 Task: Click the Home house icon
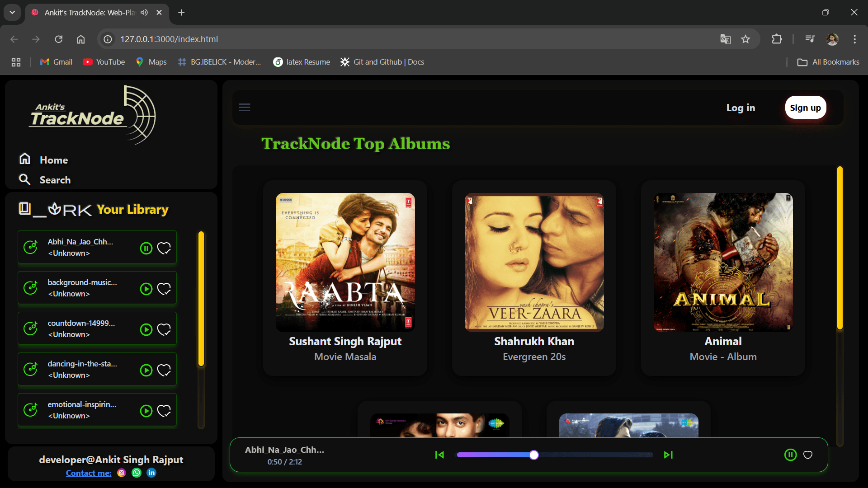tap(25, 159)
